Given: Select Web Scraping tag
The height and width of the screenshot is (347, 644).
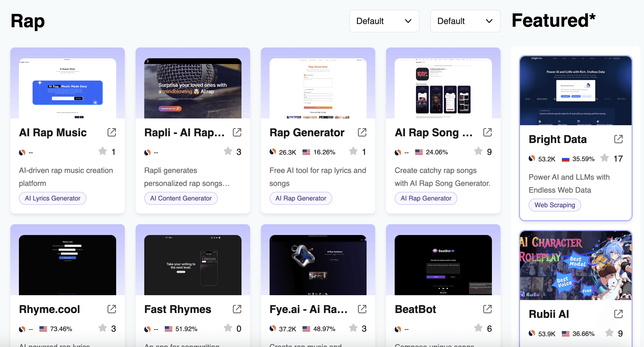Looking at the screenshot, I should click(x=555, y=205).
